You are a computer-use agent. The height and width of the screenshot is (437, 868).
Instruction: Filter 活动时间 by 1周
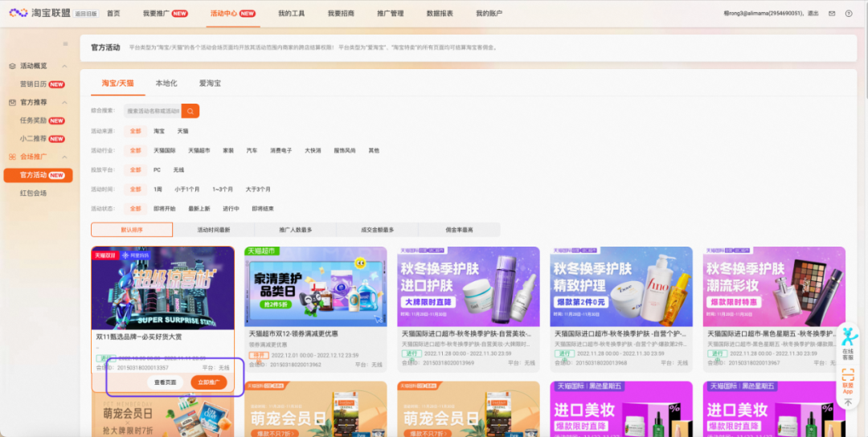pyautogui.click(x=158, y=190)
